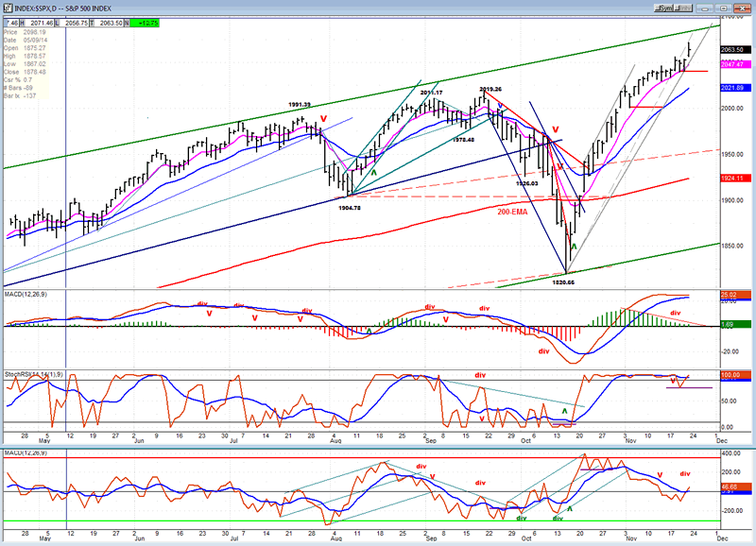Screen dimensions: 756x546
Task: Click the 1991.39 peak price annotation
Action: coord(300,105)
